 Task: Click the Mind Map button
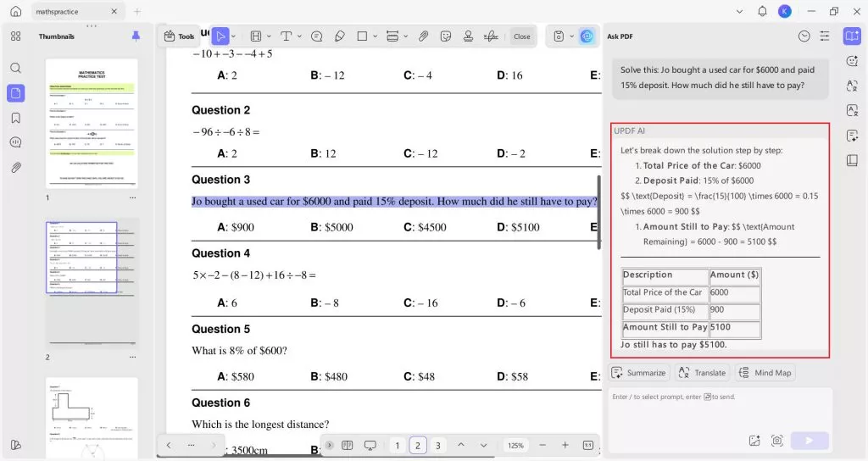[765, 373]
